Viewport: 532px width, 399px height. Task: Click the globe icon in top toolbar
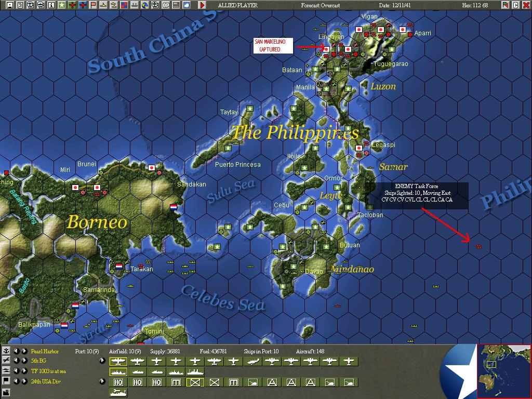tap(145, 5)
